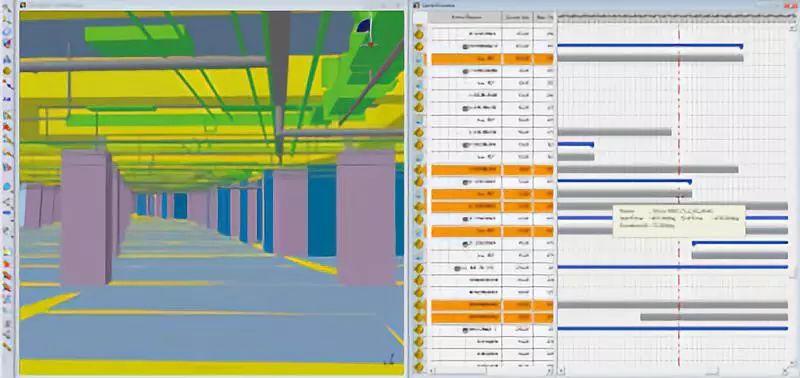Screen dimensions: 800x378
Task: Select the gray Gantt bar that starts mid-chart near bottom
Action: tap(714, 317)
